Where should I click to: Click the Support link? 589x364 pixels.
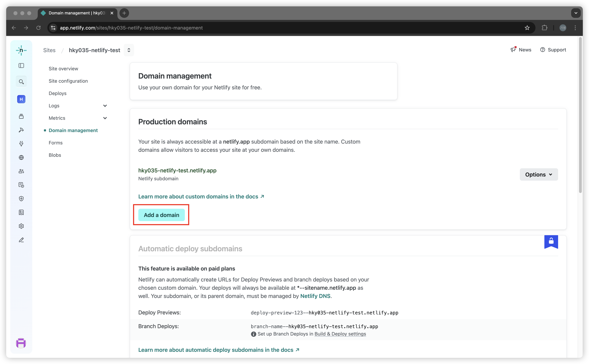pyautogui.click(x=557, y=50)
